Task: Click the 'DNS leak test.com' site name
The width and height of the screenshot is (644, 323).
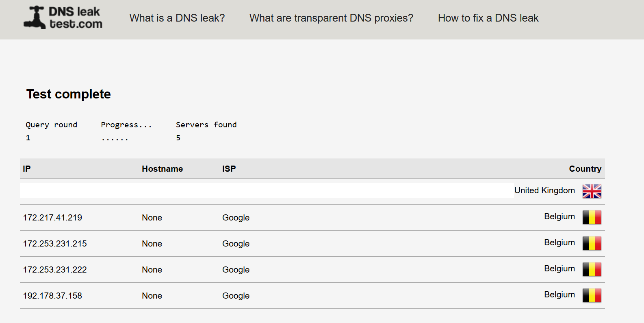Action: [x=76, y=18]
